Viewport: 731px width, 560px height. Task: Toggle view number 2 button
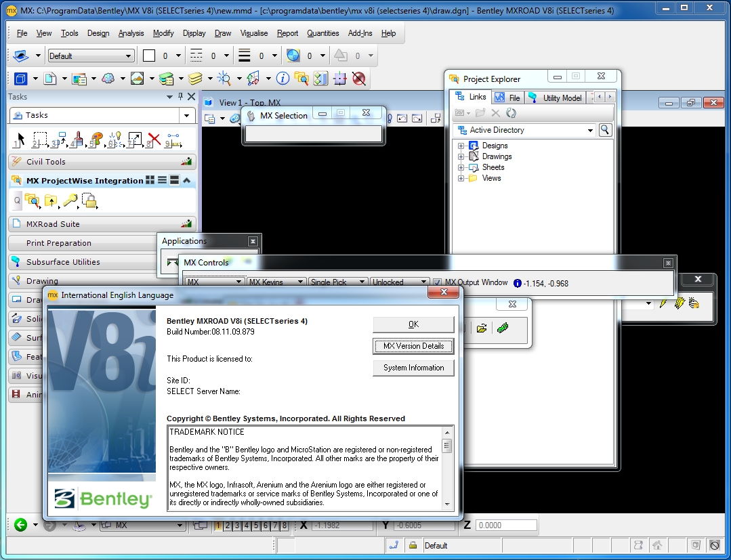pyautogui.click(x=228, y=525)
